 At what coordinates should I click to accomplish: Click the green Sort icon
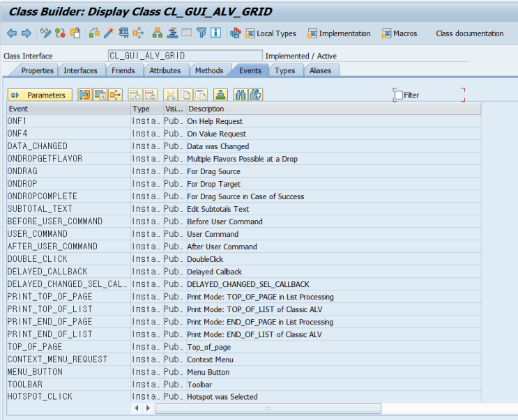[221, 95]
